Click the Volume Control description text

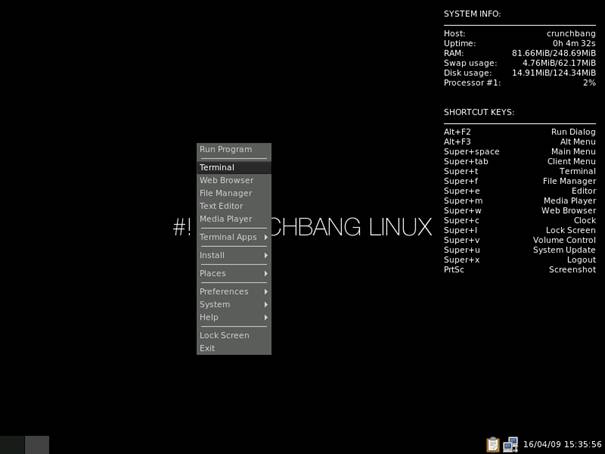564,240
